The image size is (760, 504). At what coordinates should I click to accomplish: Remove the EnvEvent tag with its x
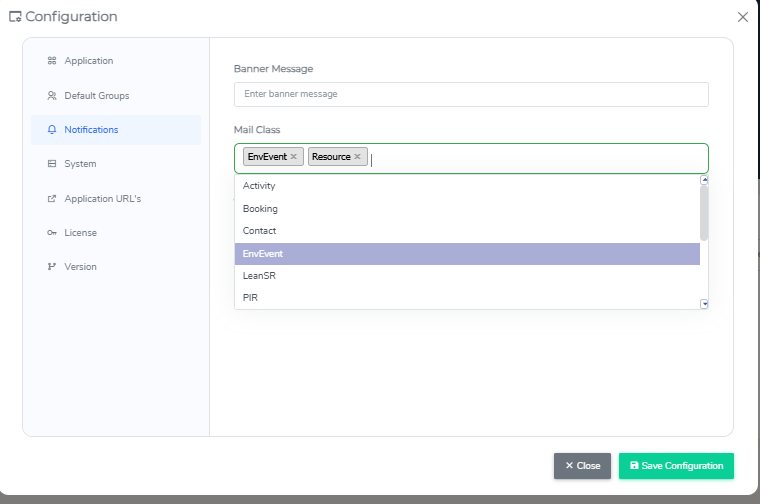tap(294, 157)
